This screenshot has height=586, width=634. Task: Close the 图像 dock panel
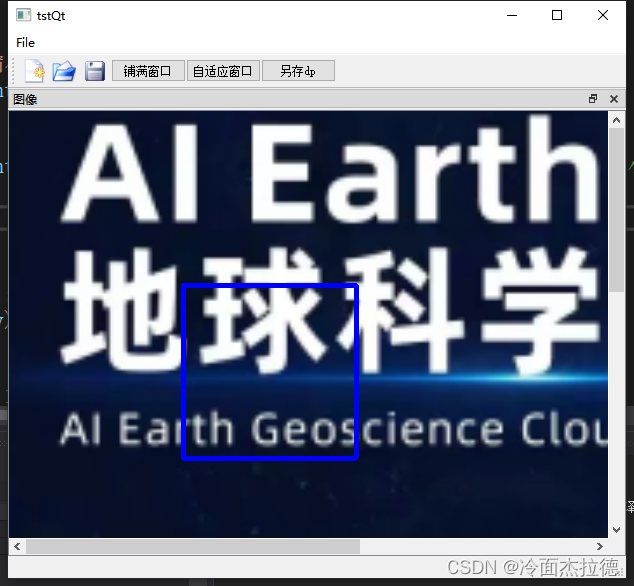tap(614, 99)
